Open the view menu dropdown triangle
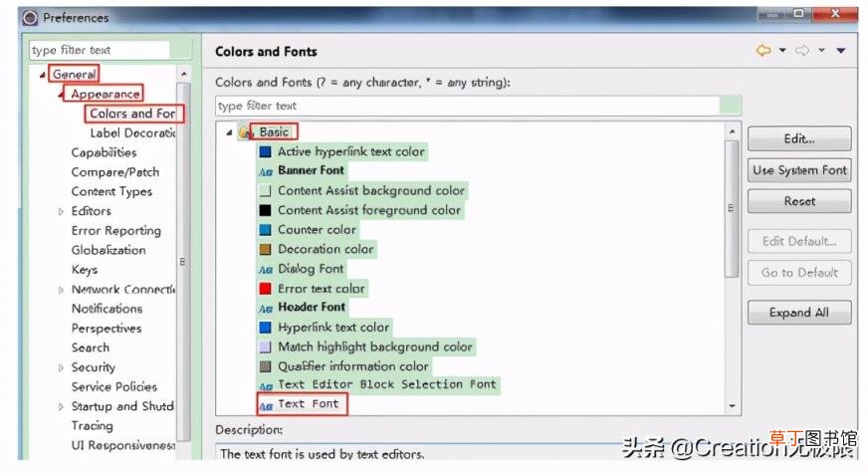Image resolution: width=868 pixels, height=473 pixels. (841, 51)
